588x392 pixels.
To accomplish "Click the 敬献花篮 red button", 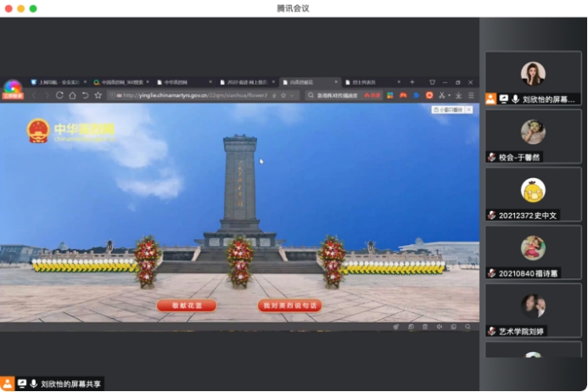I will pyautogui.click(x=186, y=305).
